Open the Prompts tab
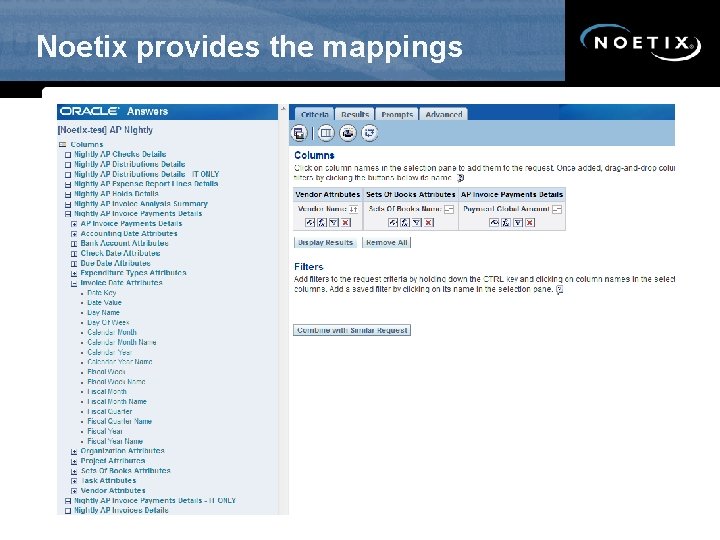Image resolution: width=720 pixels, height=540 pixels. click(397, 114)
